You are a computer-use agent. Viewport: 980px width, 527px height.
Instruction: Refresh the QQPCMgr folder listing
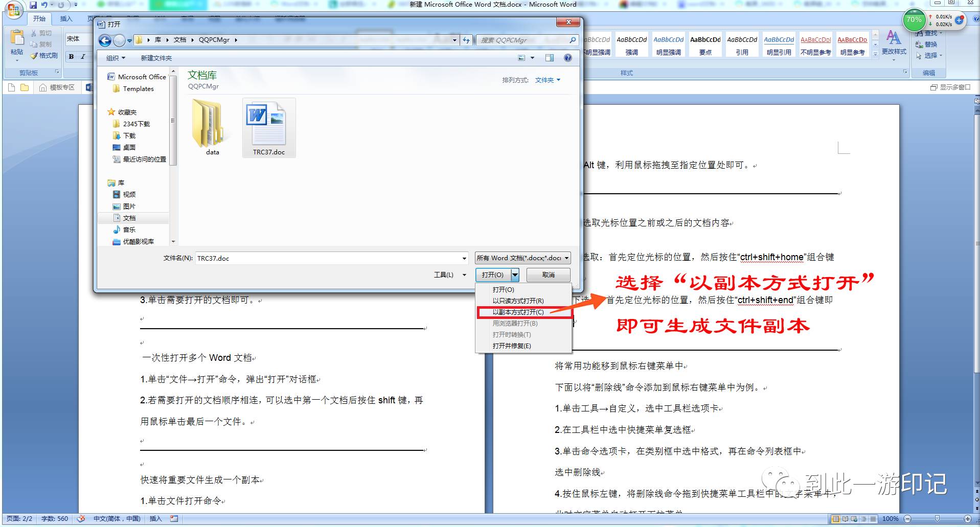466,40
